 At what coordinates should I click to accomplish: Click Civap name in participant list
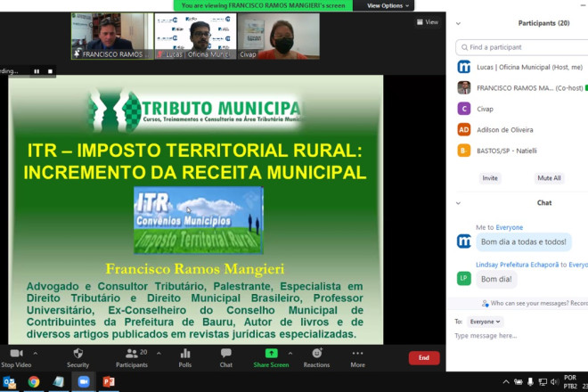pos(485,110)
